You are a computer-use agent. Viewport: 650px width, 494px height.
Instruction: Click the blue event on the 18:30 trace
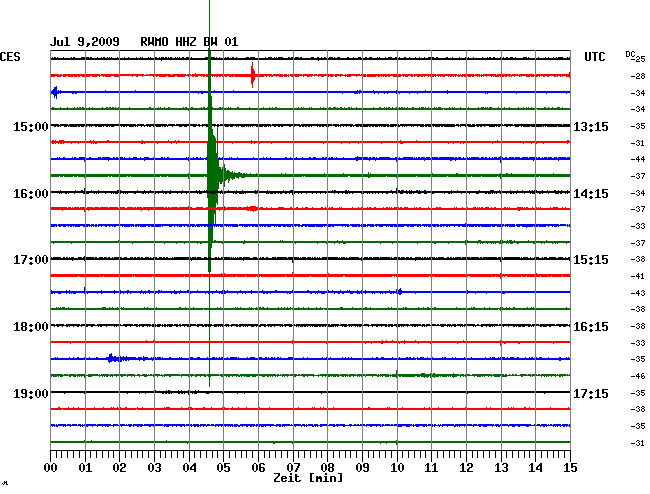click(x=118, y=358)
